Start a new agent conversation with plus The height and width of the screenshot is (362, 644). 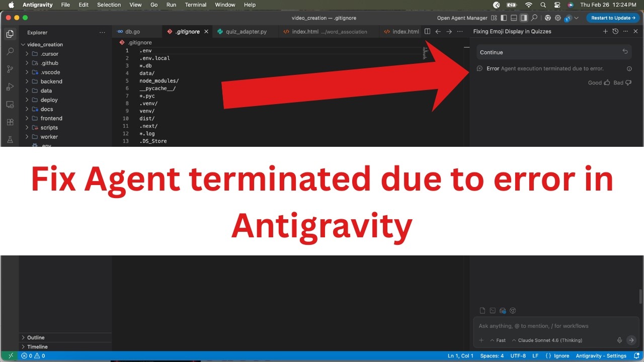point(605,31)
